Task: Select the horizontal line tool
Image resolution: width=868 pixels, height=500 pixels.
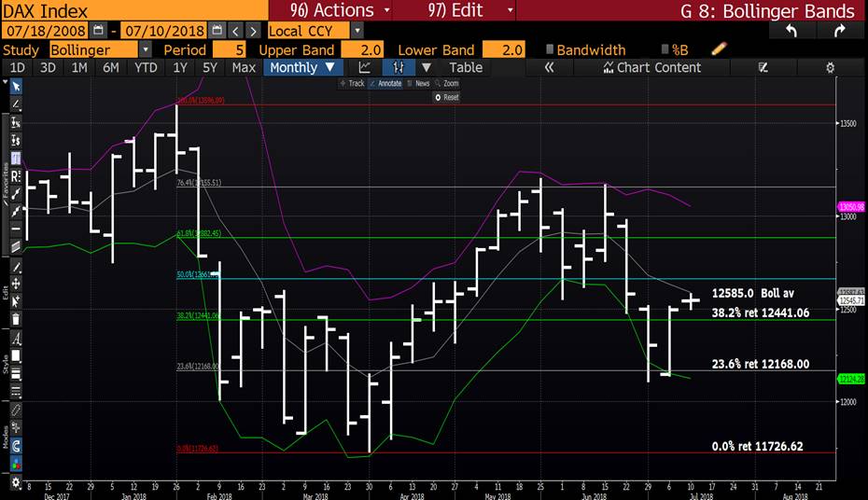Action: pyautogui.click(x=16, y=229)
